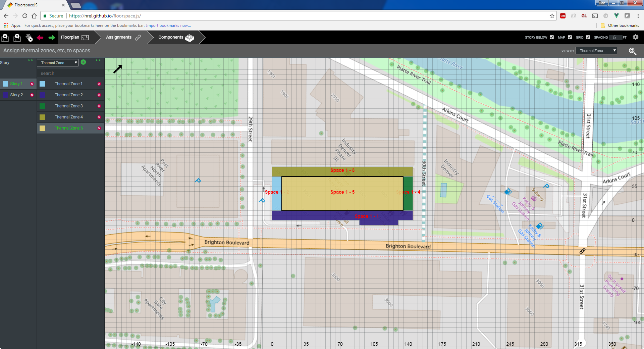Open the Import bookmarks now link
The width and height of the screenshot is (644, 349).
168,26
